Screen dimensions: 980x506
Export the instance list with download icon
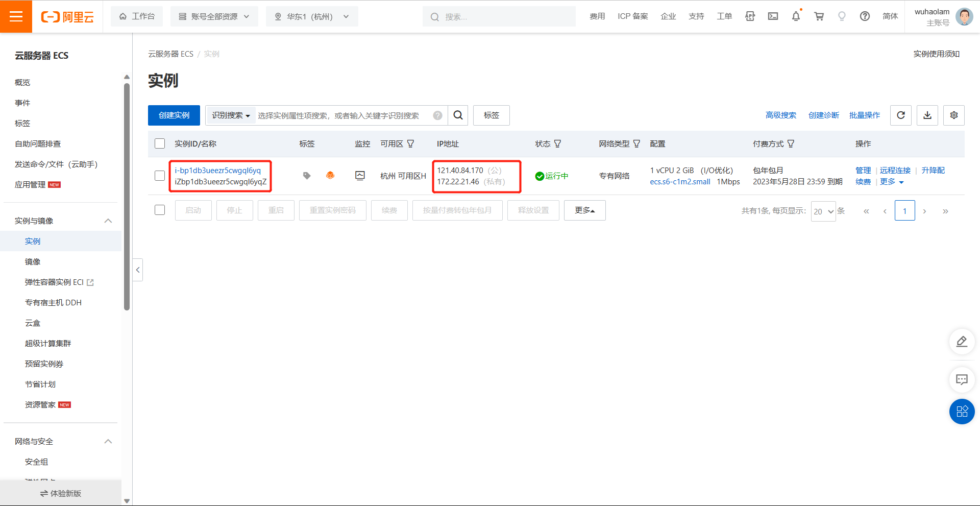click(x=927, y=115)
